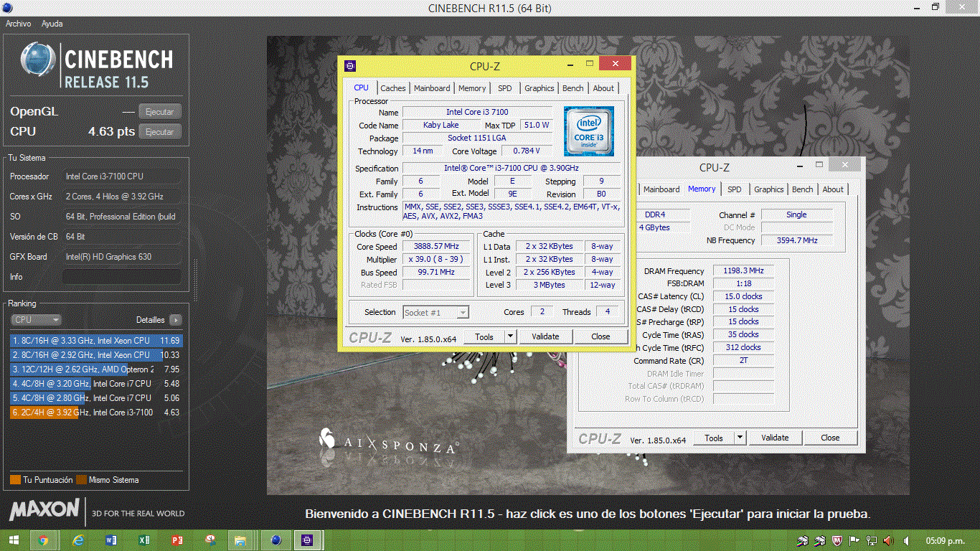Open the About tab in front CPU-Z

(x=603, y=88)
